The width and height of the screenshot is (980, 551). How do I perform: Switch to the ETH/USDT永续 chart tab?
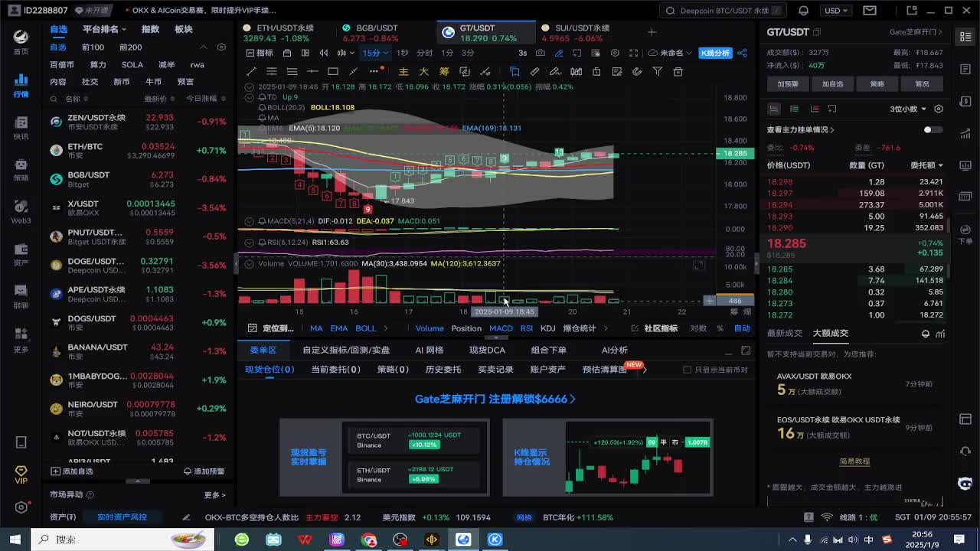[x=285, y=32]
